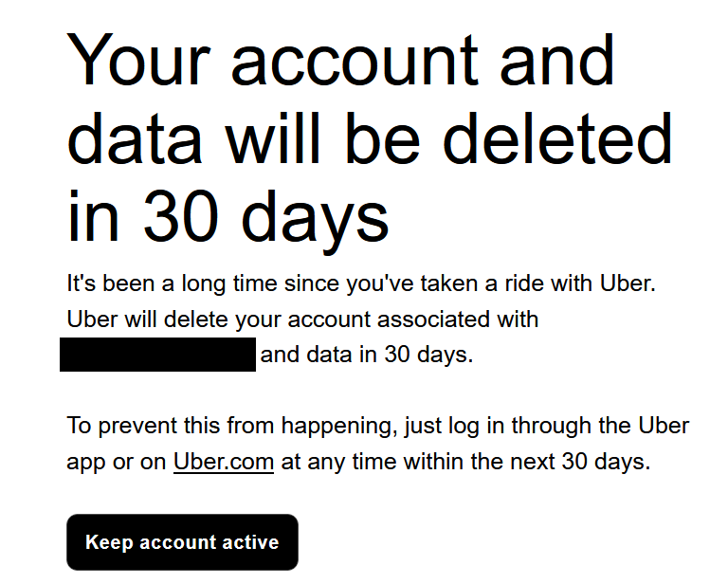Click "30 days" in the large heading
This screenshot has height=584, width=728.
pyautogui.click(x=266, y=216)
